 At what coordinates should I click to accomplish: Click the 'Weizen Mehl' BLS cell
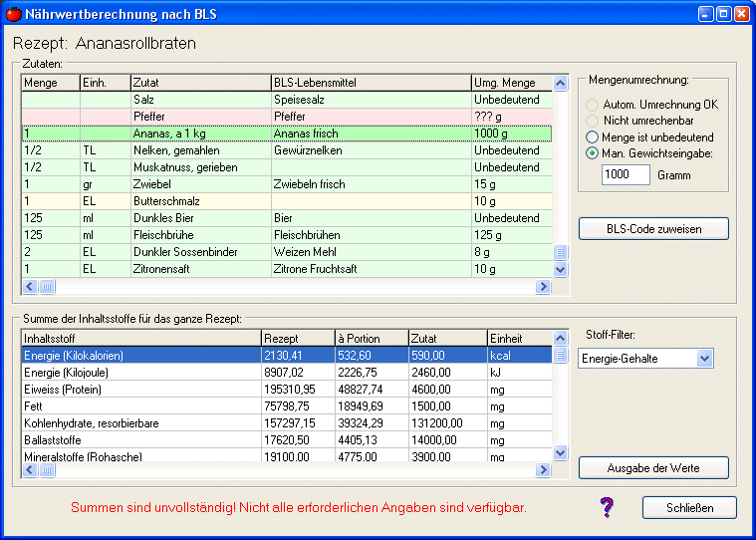point(372,252)
